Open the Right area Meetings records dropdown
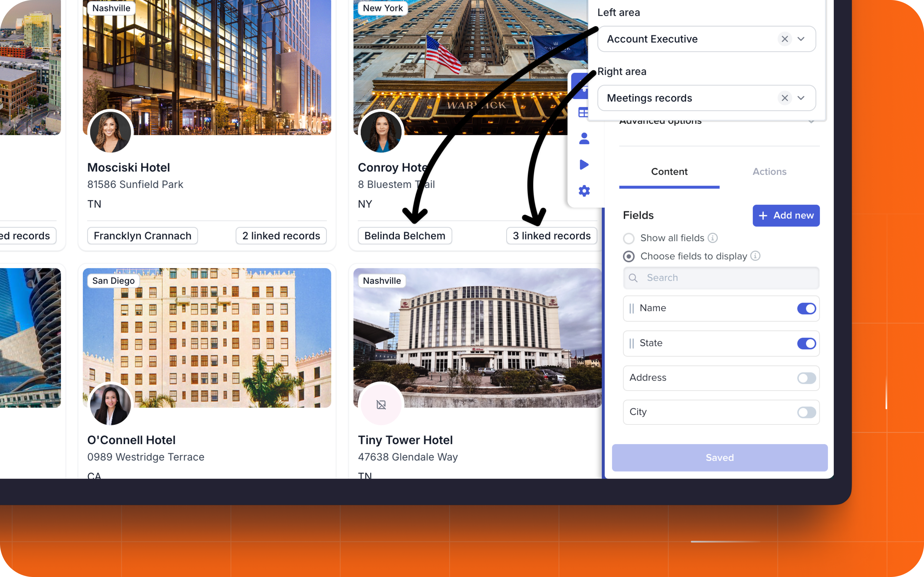 [x=803, y=98]
